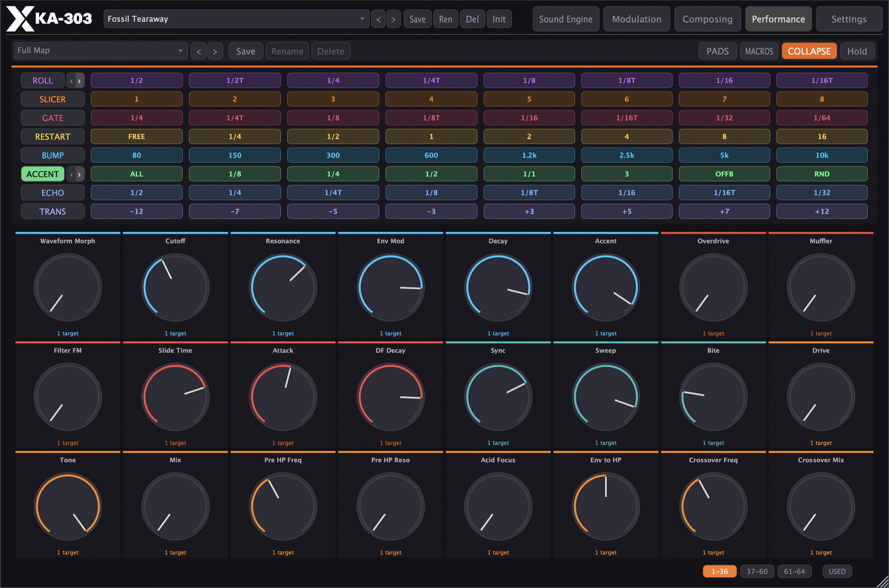Click the window resize grip at corner
Image resolution: width=889 pixels, height=588 pixels.
(x=882, y=581)
